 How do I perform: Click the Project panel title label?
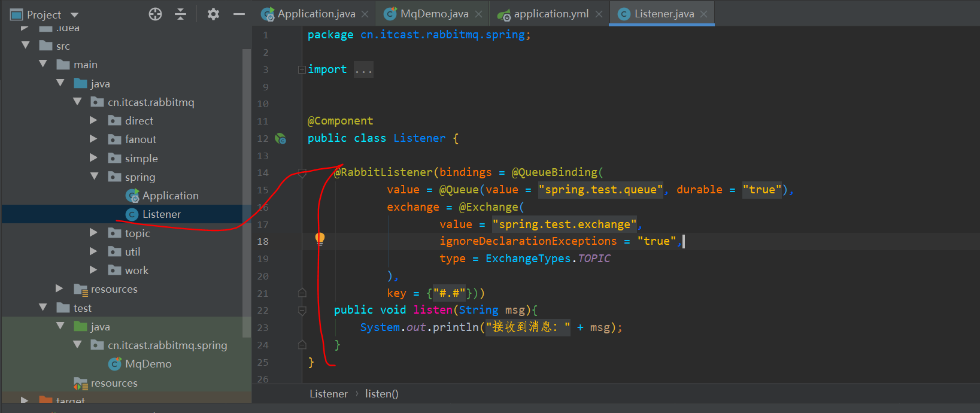(44, 15)
